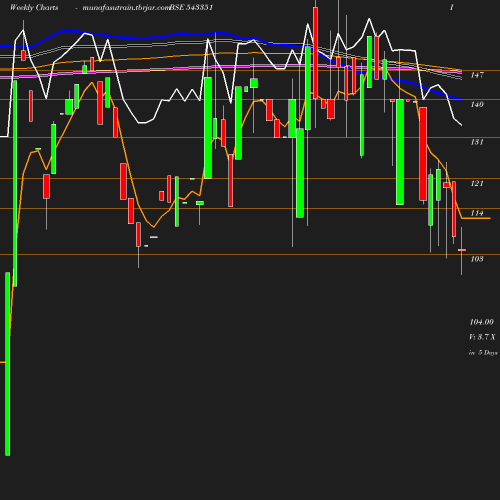This screenshot has height=500, width=500.
Task: Click the last small red candle near 103
Action: 462,250
